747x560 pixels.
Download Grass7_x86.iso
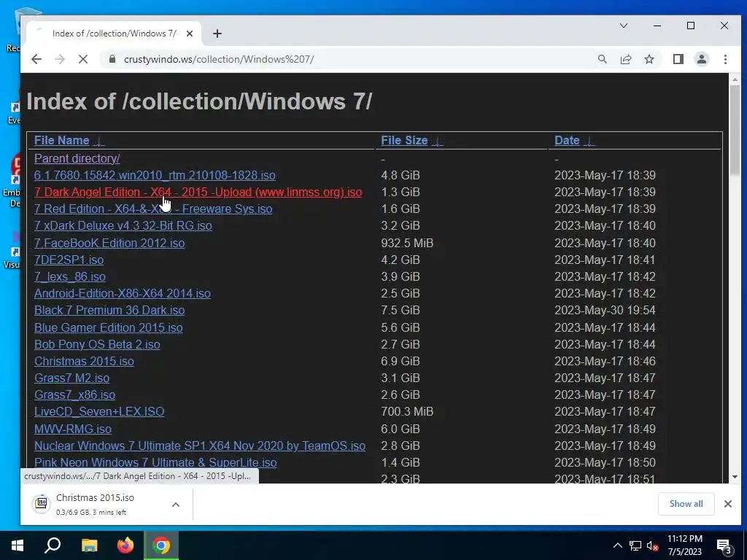pyautogui.click(x=75, y=394)
